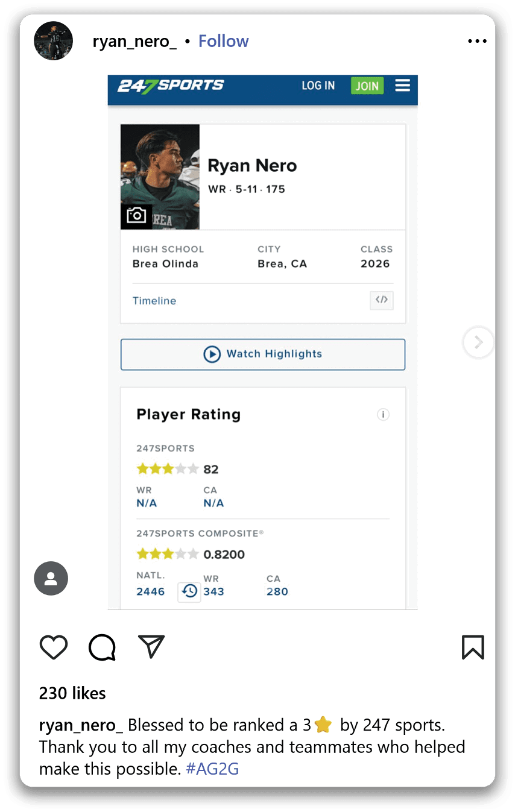Open the ranking history clock icon

[189, 591]
